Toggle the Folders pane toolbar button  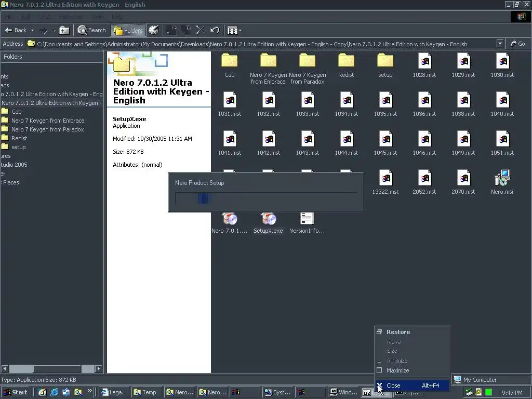coord(128,31)
